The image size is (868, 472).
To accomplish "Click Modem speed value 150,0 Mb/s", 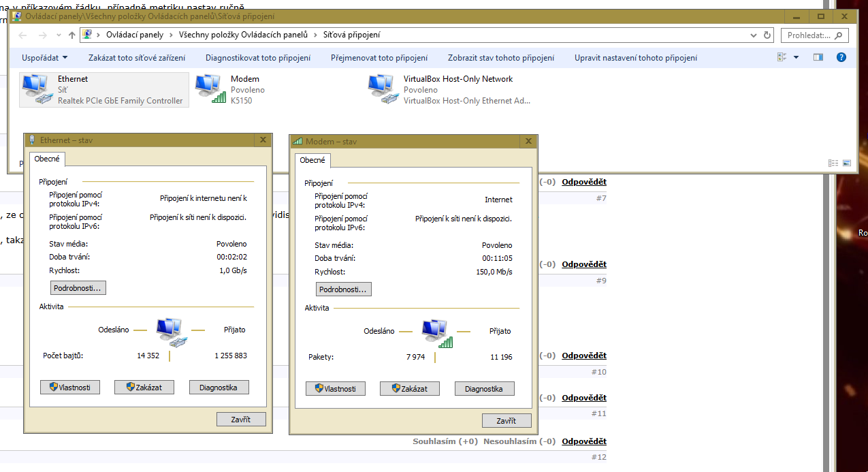I will coord(494,272).
